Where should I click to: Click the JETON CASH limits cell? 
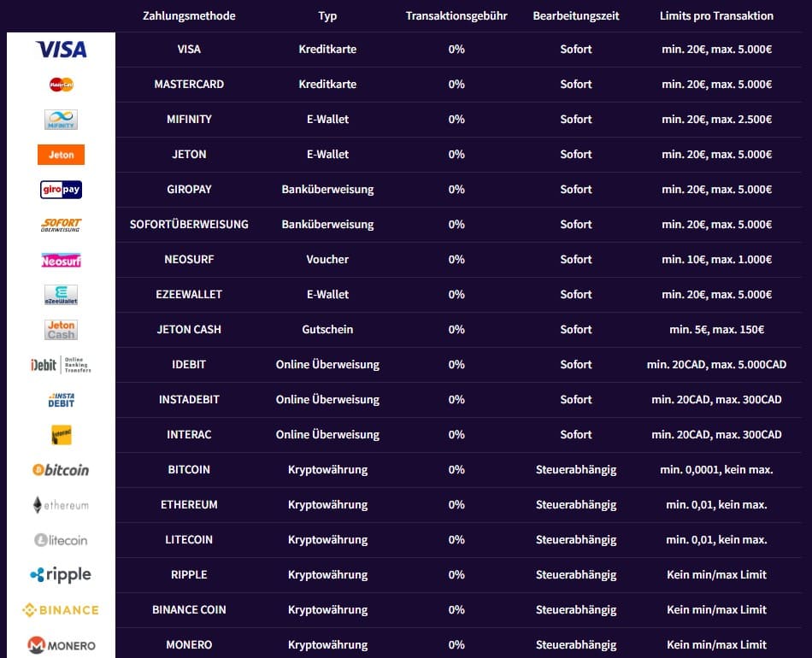tap(716, 330)
